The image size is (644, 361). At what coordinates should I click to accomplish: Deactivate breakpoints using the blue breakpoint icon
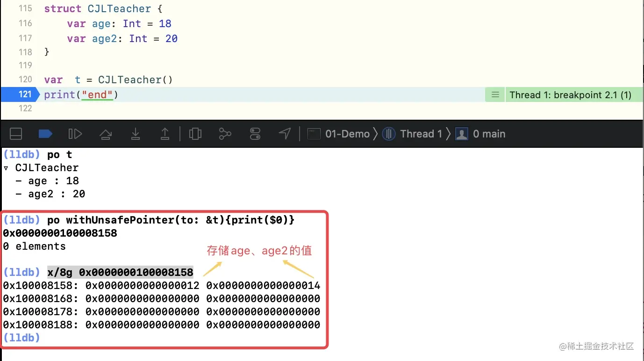(x=45, y=134)
